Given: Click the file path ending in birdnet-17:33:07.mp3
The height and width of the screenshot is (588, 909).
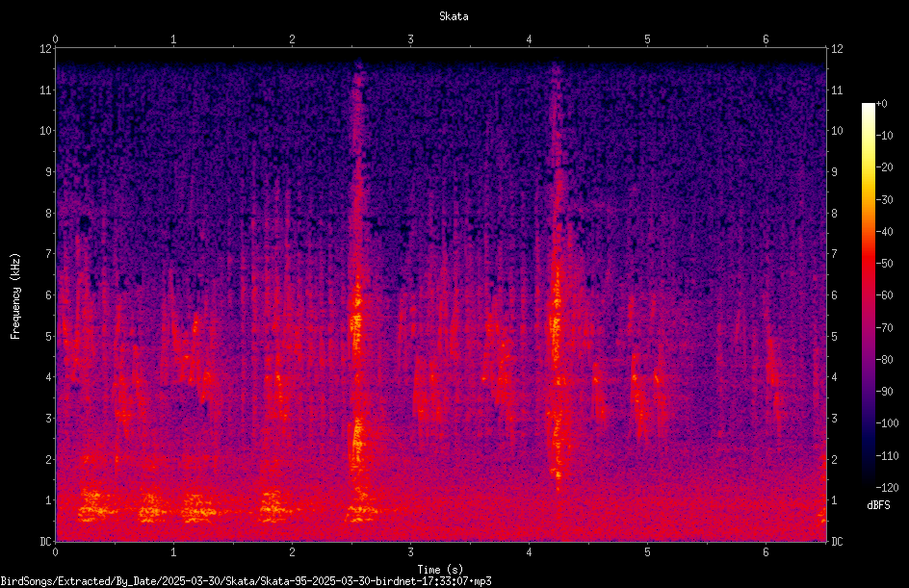Looking at the screenshot, I should click(x=246, y=581).
